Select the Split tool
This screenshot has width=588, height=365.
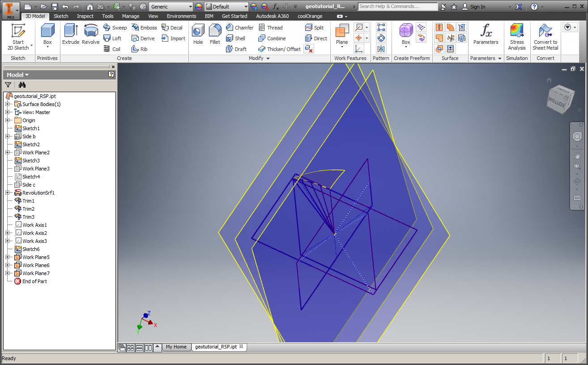click(x=314, y=28)
